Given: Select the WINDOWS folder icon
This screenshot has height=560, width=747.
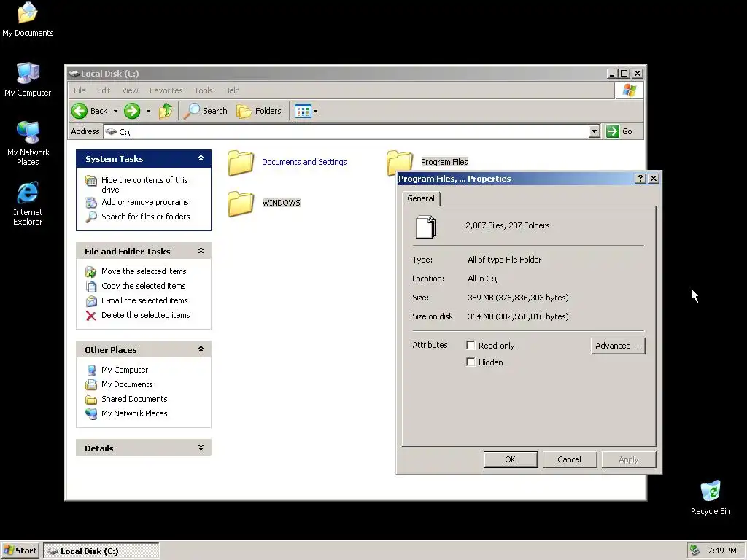Looking at the screenshot, I should [x=241, y=204].
